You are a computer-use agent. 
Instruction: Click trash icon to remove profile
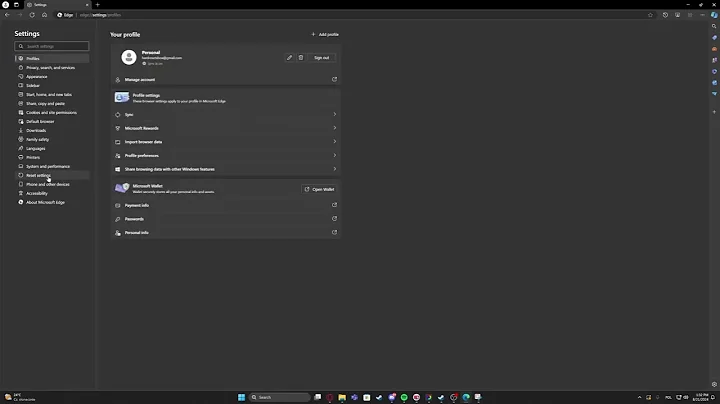[x=301, y=58]
